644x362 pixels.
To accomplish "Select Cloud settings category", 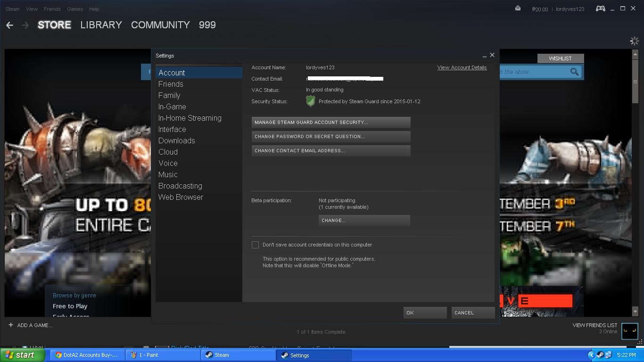I will [x=198, y=152].
